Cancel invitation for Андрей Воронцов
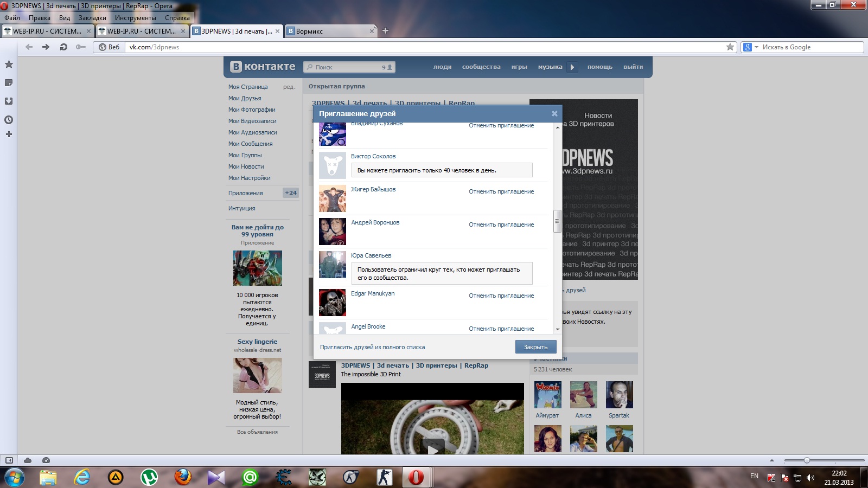 coord(501,224)
